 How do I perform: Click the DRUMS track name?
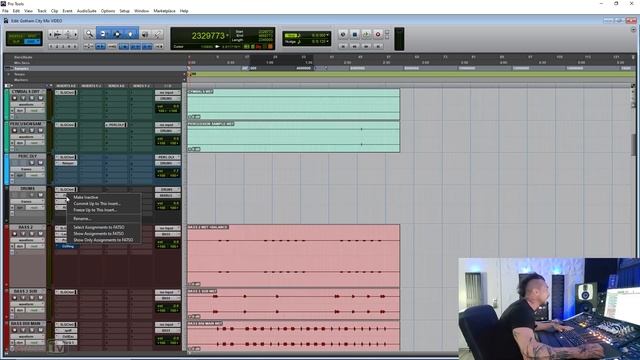(27, 189)
